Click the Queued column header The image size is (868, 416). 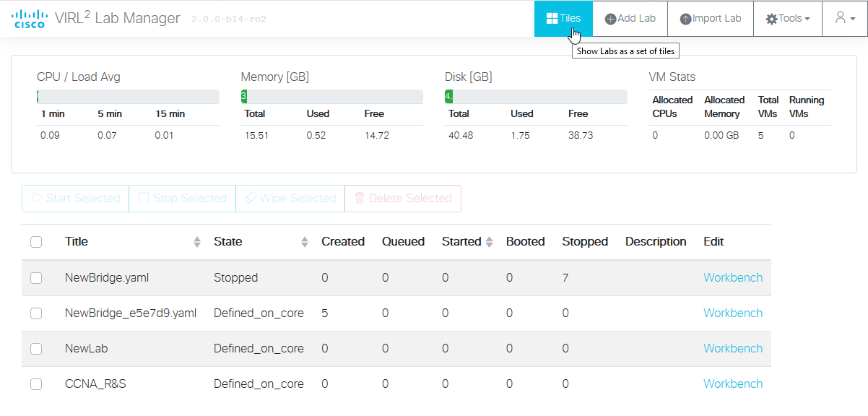(403, 241)
